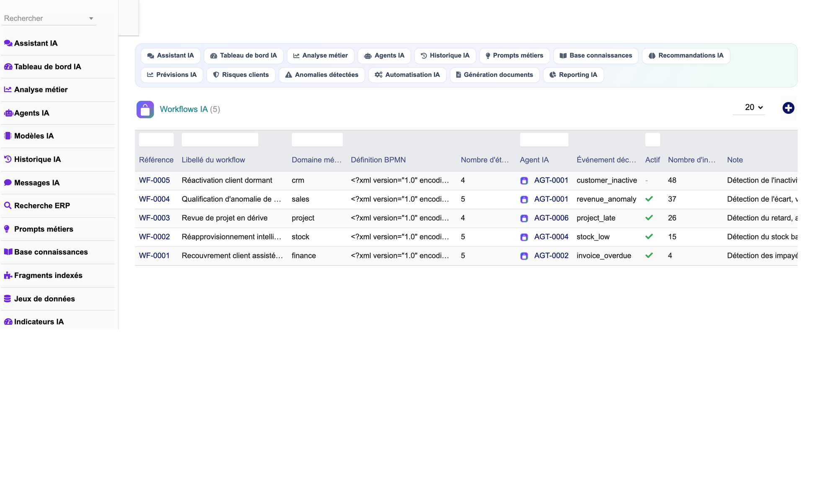Screen dimensions: 815x504
Task: Open agent link AGT-0002
Action: coord(551,256)
